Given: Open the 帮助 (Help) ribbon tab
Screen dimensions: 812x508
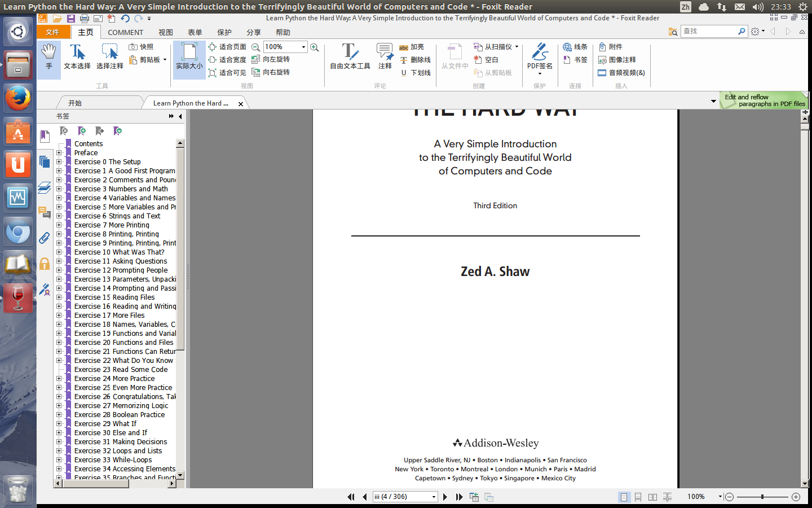Looking at the screenshot, I should [283, 33].
